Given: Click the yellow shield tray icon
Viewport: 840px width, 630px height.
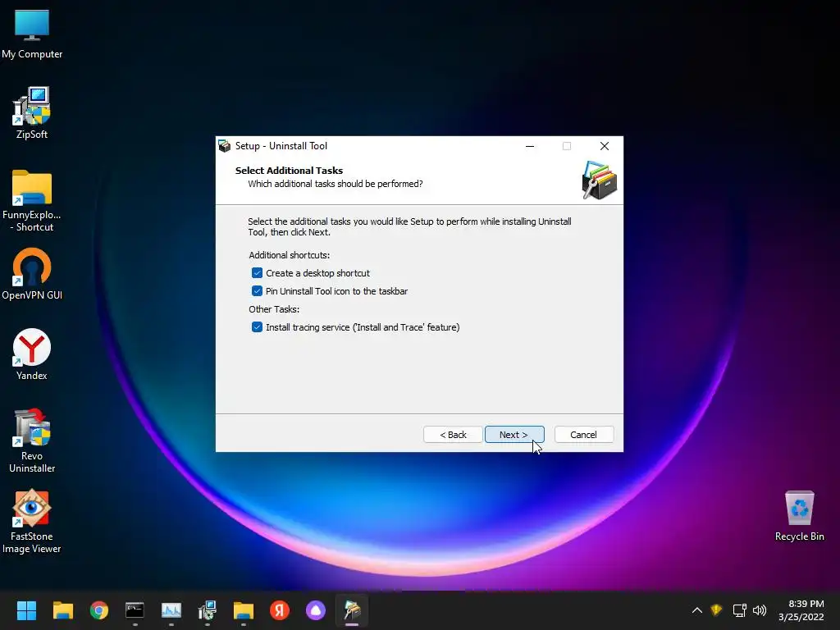Looking at the screenshot, I should [x=716, y=610].
